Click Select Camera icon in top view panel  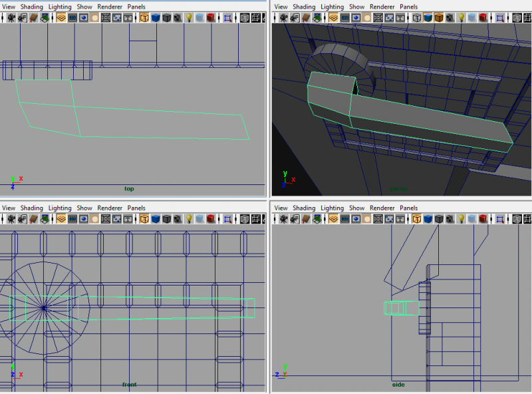(12, 18)
